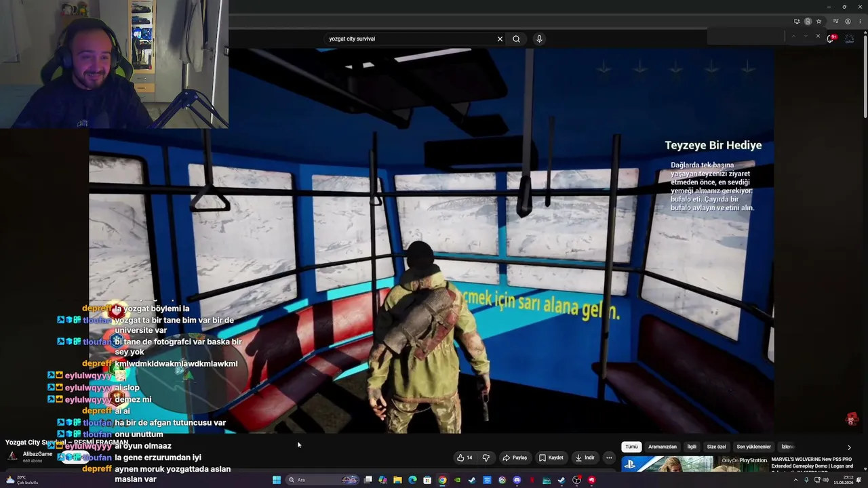Open the YouTube account avatar menu
868x488 pixels.
point(849,39)
